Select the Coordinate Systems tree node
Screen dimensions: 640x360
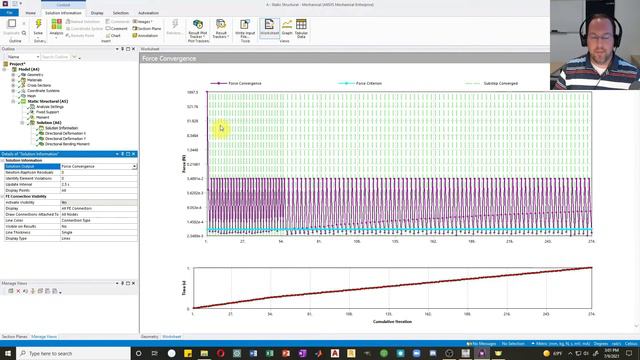pos(43,91)
